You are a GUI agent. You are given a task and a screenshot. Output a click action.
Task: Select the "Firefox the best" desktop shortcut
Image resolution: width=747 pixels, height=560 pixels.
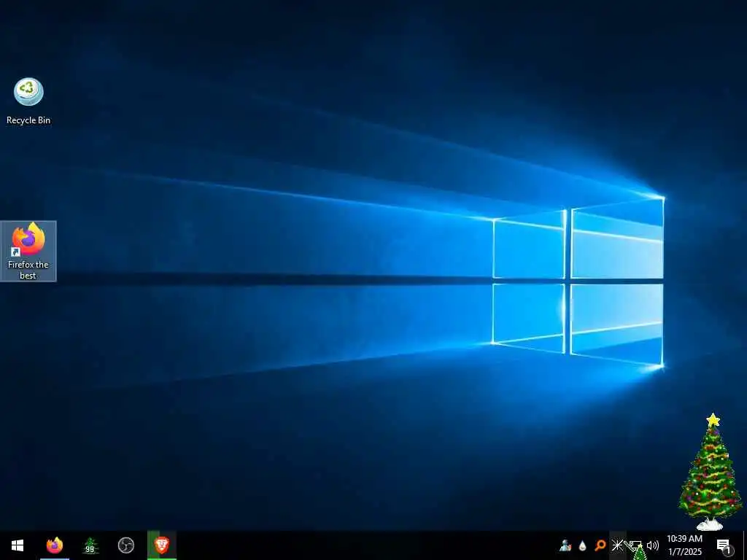(28, 251)
